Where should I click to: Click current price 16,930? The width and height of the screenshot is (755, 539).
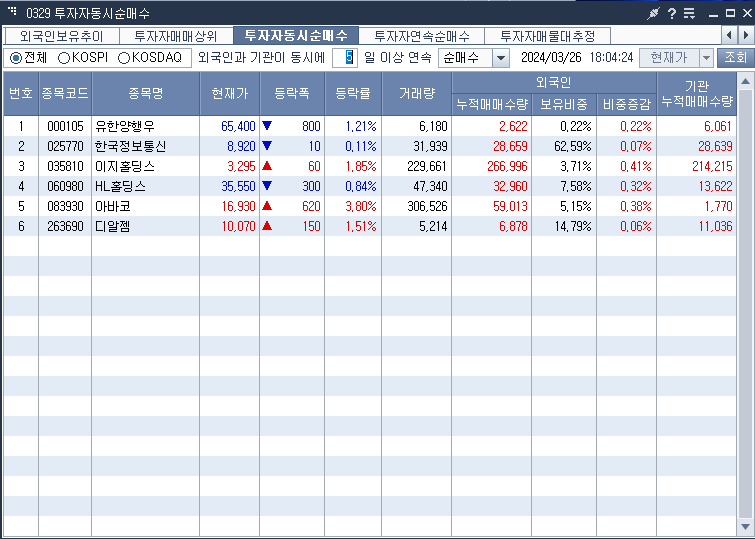[x=238, y=207]
